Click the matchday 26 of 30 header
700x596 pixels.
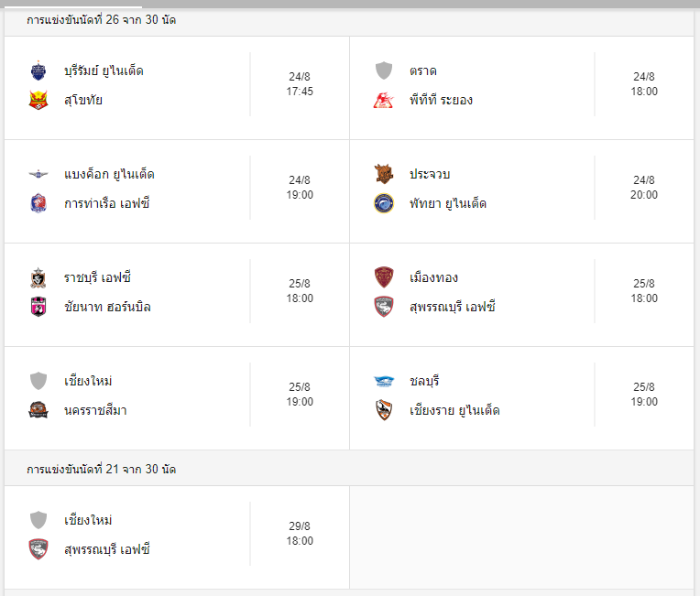101,19
